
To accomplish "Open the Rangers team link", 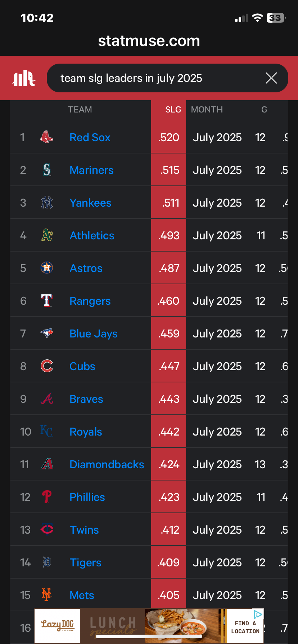I will (x=90, y=301).
